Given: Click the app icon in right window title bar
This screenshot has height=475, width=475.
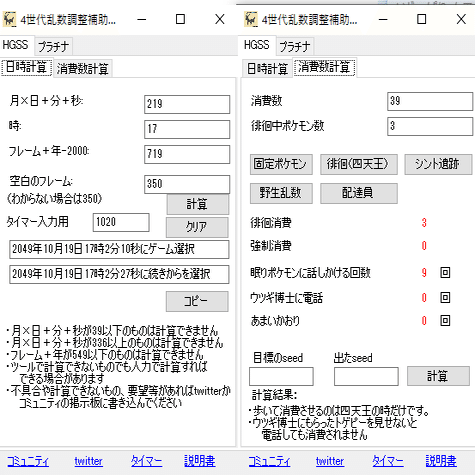Looking at the screenshot, I should point(251,19).
